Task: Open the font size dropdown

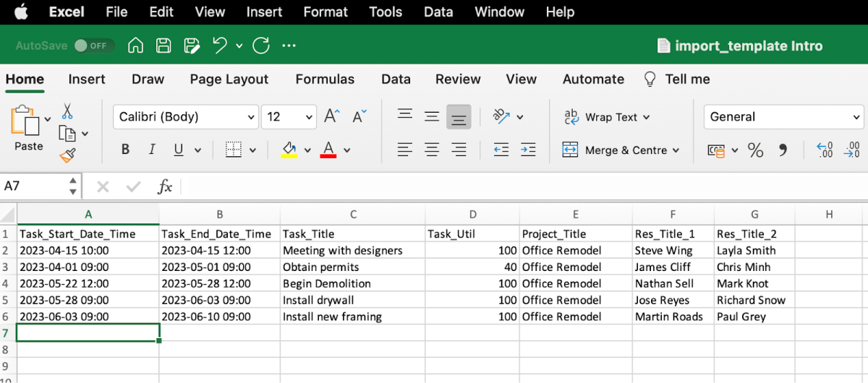Action: click(310, 117)
